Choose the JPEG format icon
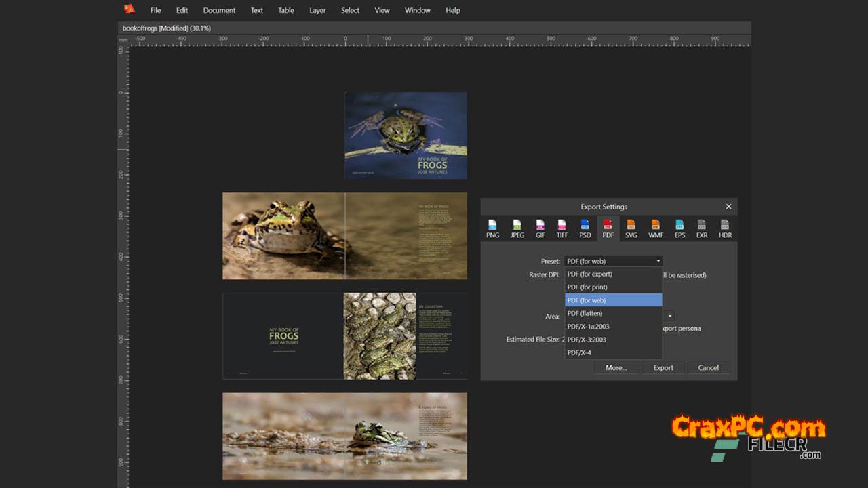This screenshot has width=868, height=488. tap(517, 228)
